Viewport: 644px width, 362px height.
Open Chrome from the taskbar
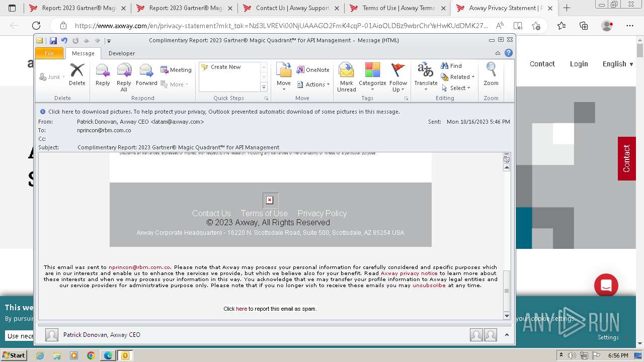pos(91,355)
